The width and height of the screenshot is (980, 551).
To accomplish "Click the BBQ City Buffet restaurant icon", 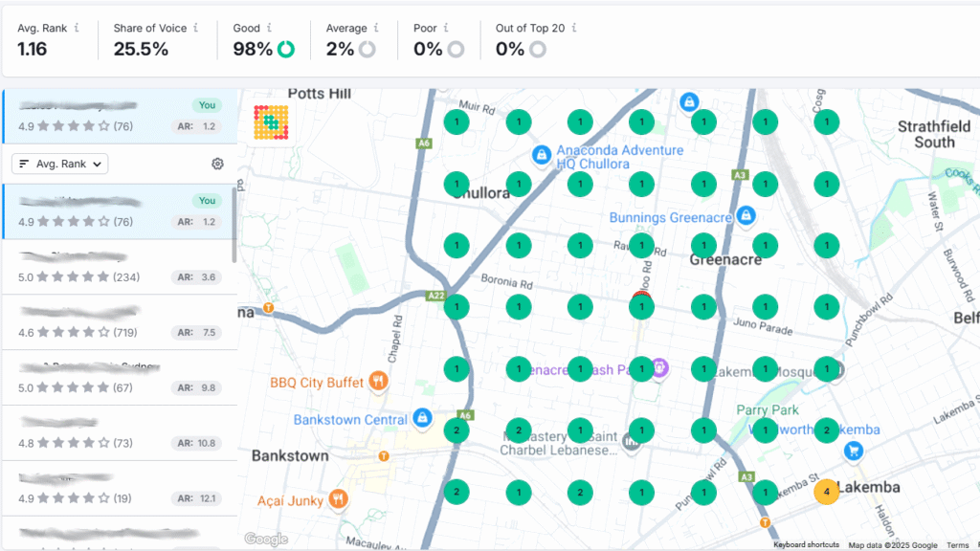I will click(x=379, y=382).
